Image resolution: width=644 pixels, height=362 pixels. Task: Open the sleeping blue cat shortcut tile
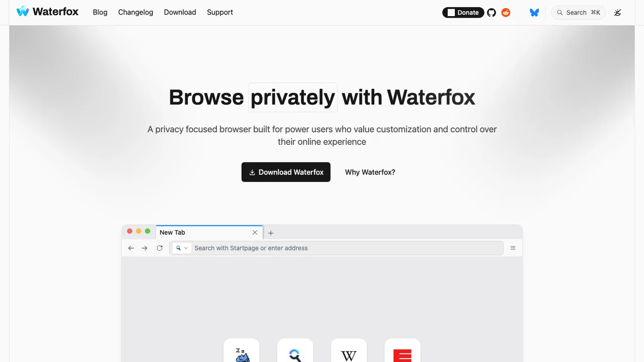point(242,350)
